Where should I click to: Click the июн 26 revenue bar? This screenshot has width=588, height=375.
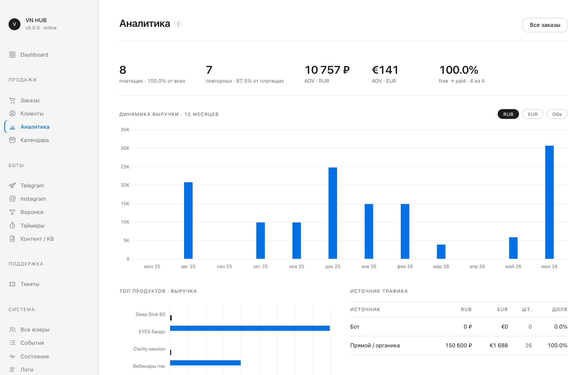(549, 202)
